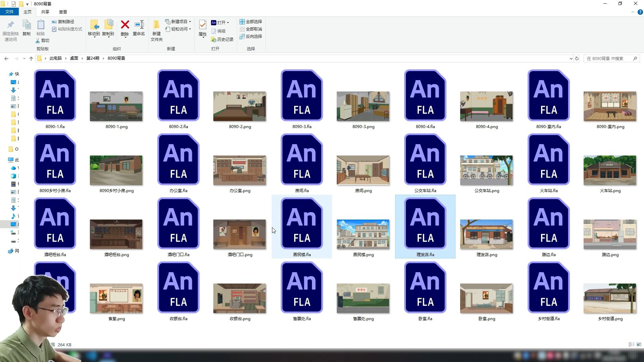This screenshot has height=362, width=644.
Task: Open the File (文件) menu
Action: [9, 12]
